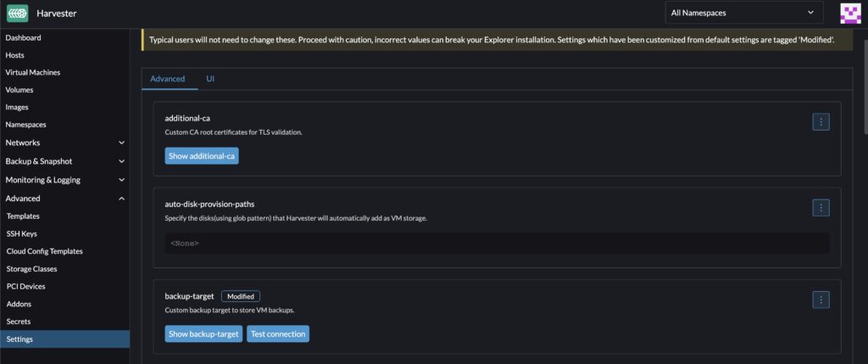868x364 pixels.
Task: Open the All Namespaces dropdown
Action: (744, 13)
